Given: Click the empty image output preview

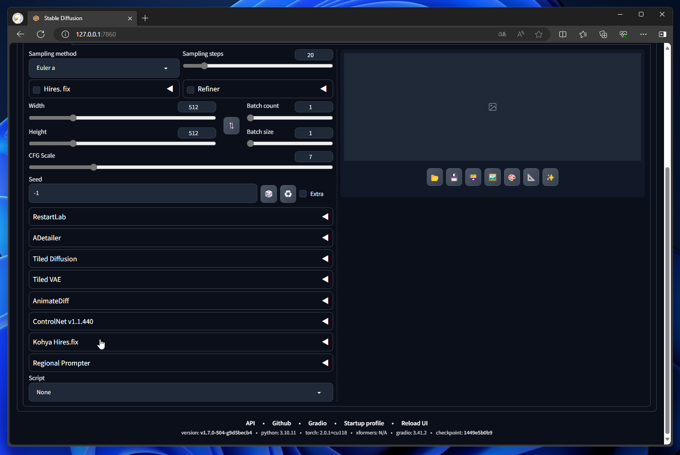Looking at the screenshot, I should tap(492, 107).
